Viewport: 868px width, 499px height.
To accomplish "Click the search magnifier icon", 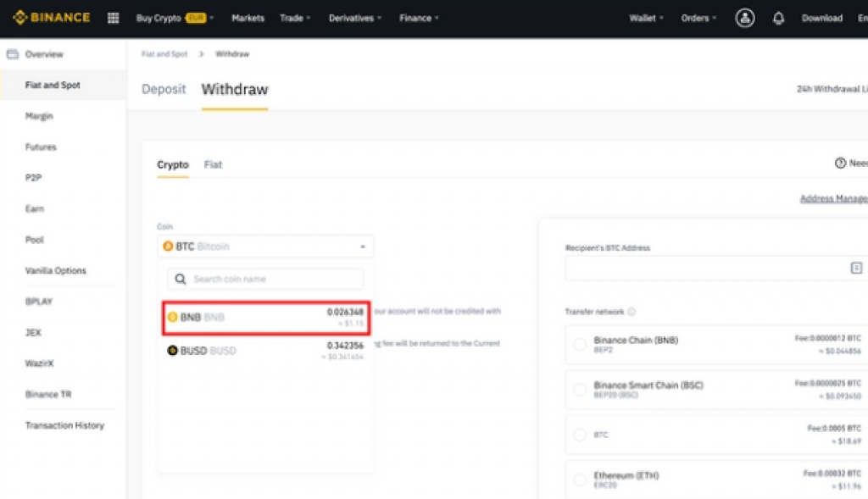I will pyautogui.click(x=181, y=279).
